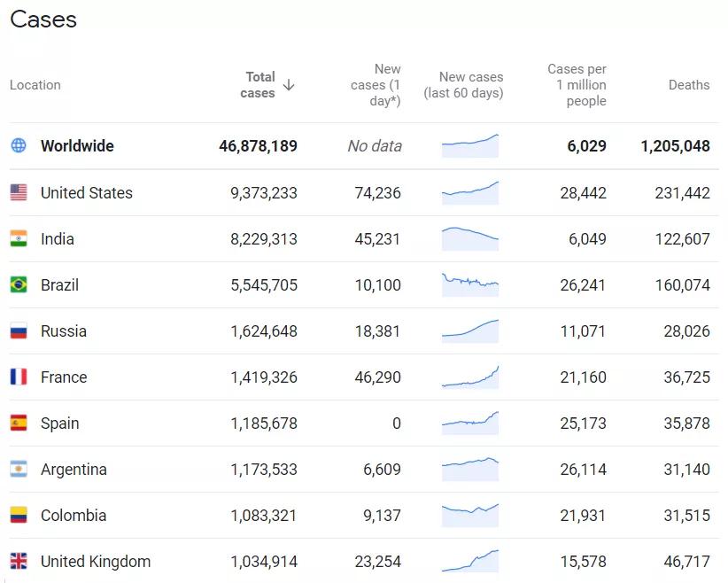Open the Colombia country name
728x583 pixels.
74,515
